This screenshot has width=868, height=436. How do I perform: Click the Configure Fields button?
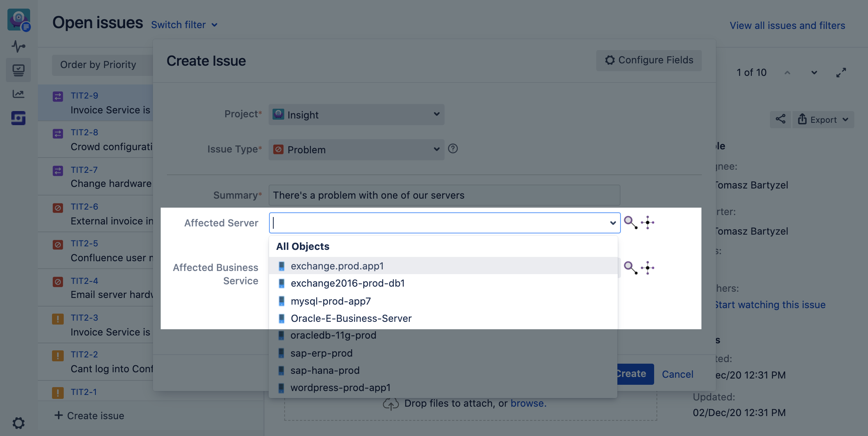point(649,60)
